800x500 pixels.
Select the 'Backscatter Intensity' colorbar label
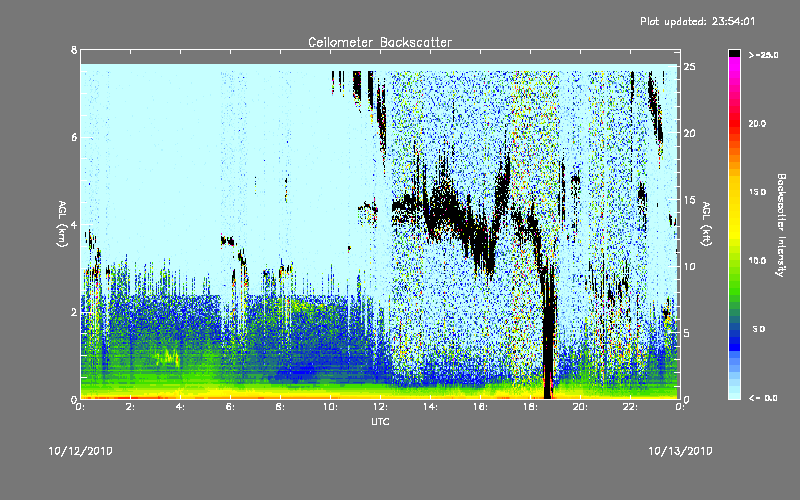pyautogui.click(x=781, y=225)
